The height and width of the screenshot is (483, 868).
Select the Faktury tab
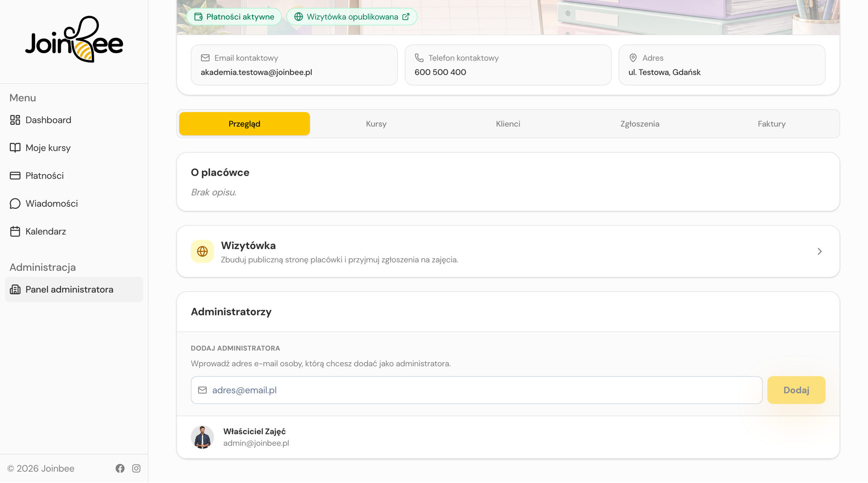[x=772, y=124]
